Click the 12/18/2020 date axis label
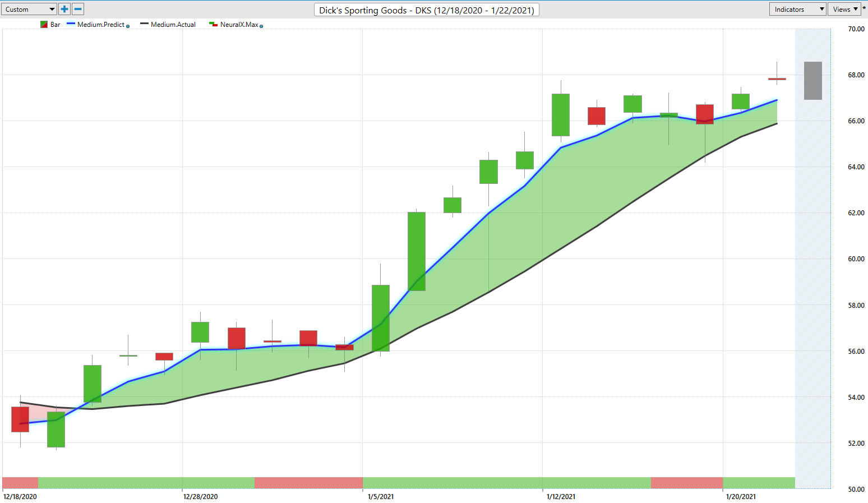 tap(20, 496)
